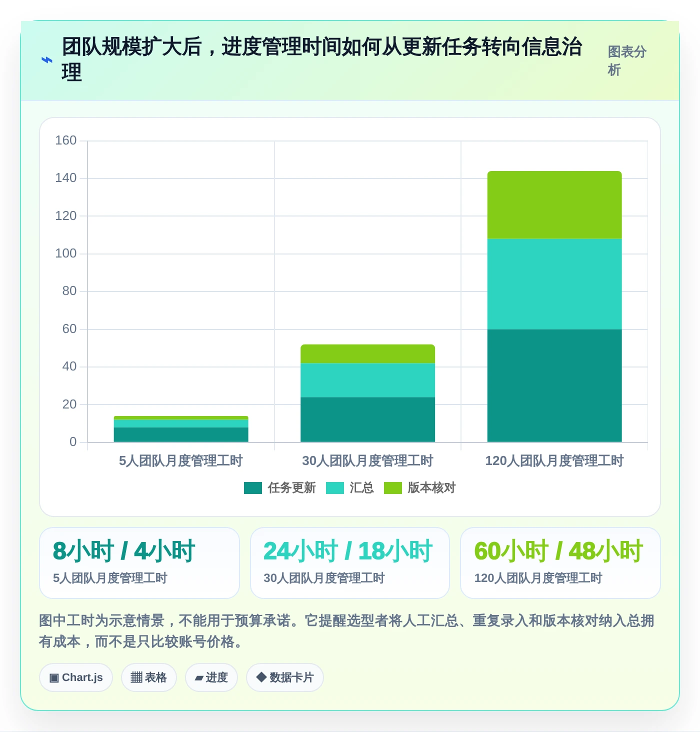Select the 表格 tag chip

tap(149, 677)
